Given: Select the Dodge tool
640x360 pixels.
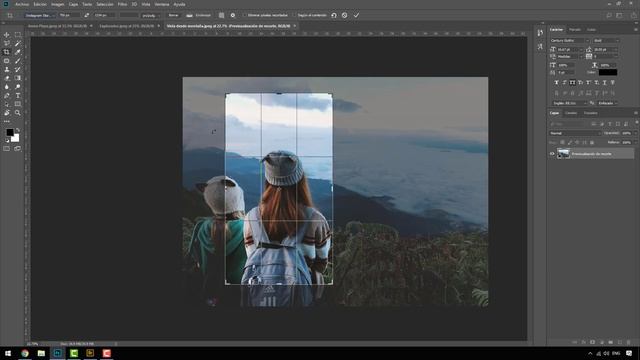Looking at the screenshot, I should click(x=18, y=87).
